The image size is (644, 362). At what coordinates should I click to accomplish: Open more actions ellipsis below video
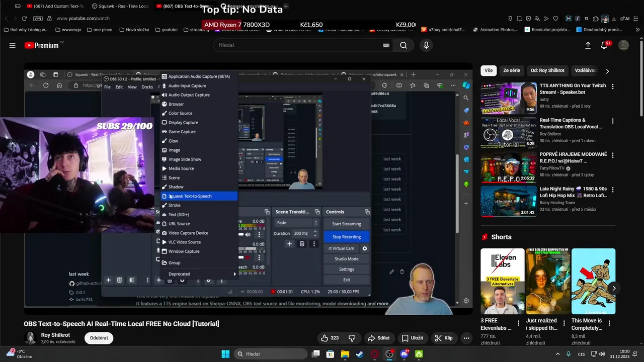467,338
